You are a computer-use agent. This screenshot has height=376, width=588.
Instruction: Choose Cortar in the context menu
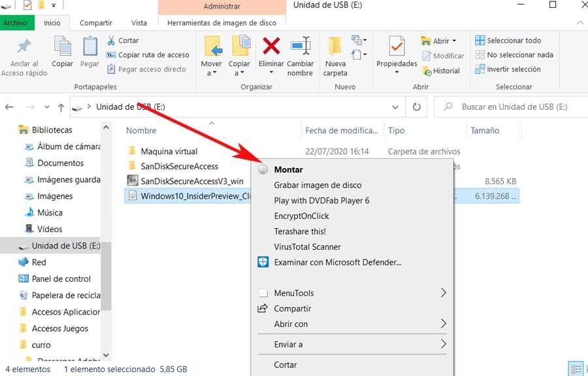[x=353, y=365]
